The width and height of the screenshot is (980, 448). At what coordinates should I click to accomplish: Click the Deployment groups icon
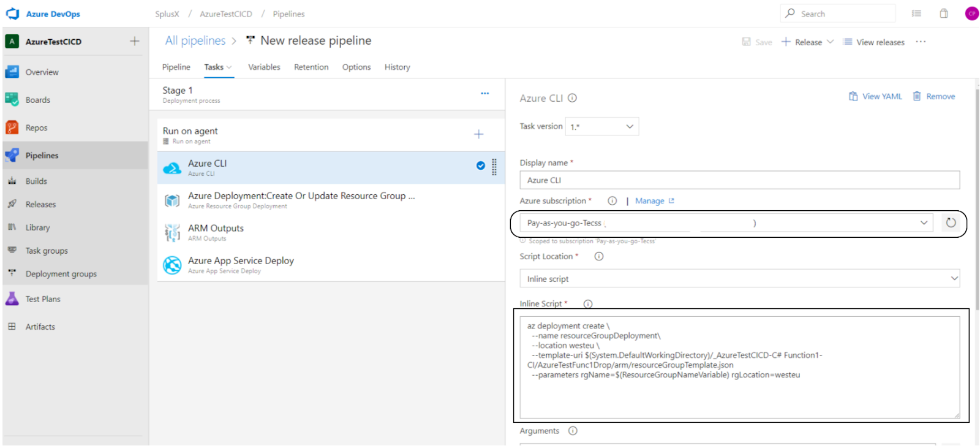(12, 273)
